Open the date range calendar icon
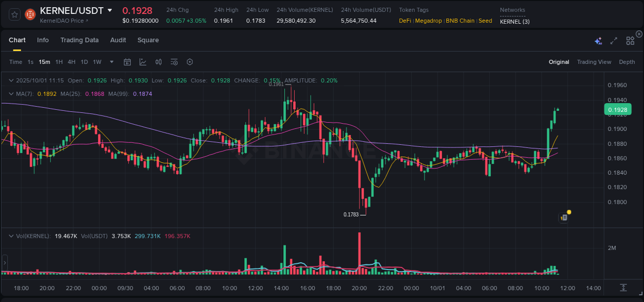644x302 pixels. pos(127,62)
